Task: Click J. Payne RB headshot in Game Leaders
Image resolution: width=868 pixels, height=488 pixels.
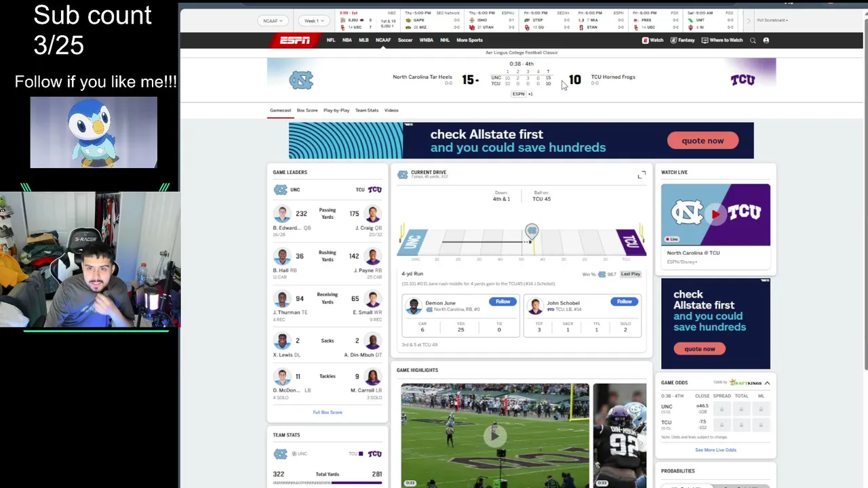Action: click(372, 257)
